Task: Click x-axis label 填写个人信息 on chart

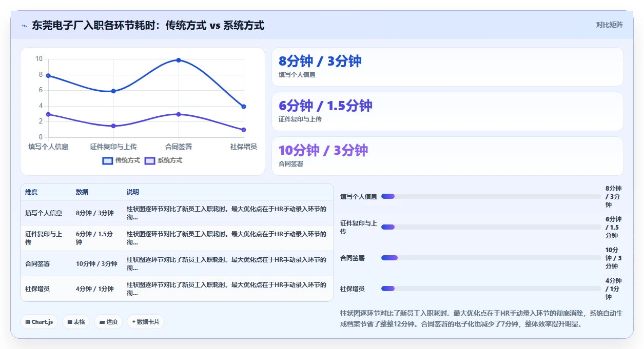Action: pyautogui.click(x=48, y=147)
